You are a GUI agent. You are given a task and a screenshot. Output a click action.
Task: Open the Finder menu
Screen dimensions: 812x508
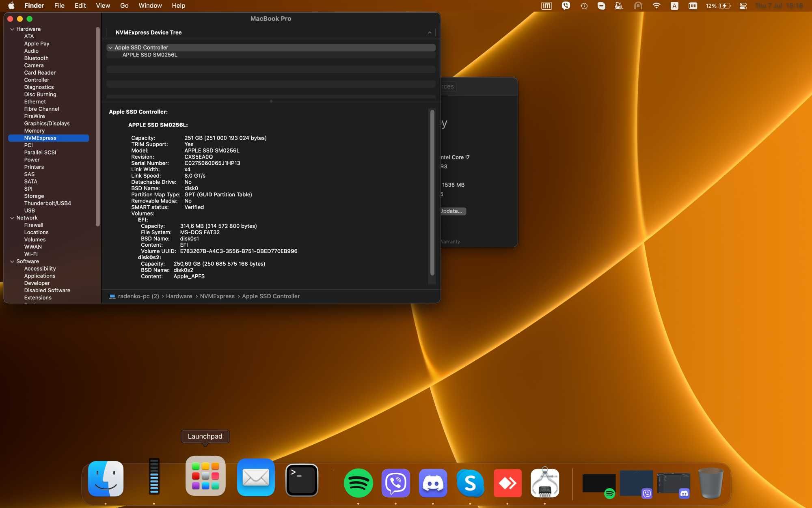click(34, 6)
